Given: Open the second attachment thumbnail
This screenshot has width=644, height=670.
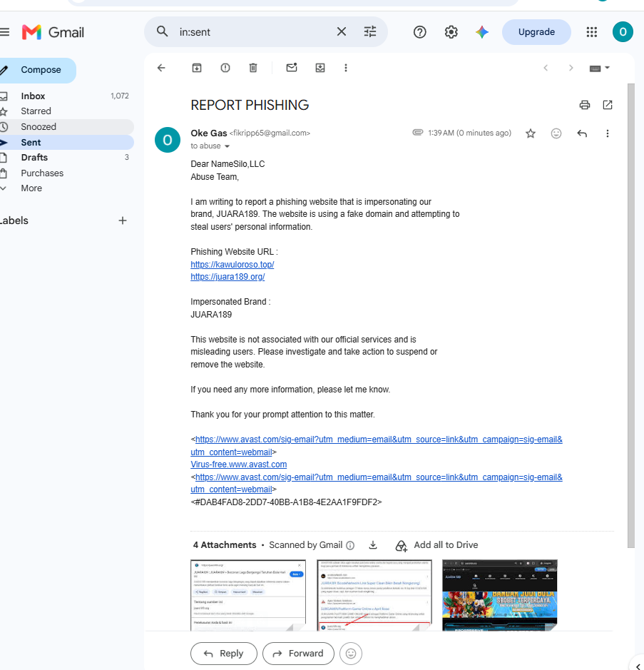Looking at the screenshot, I should tap(374, 595).
